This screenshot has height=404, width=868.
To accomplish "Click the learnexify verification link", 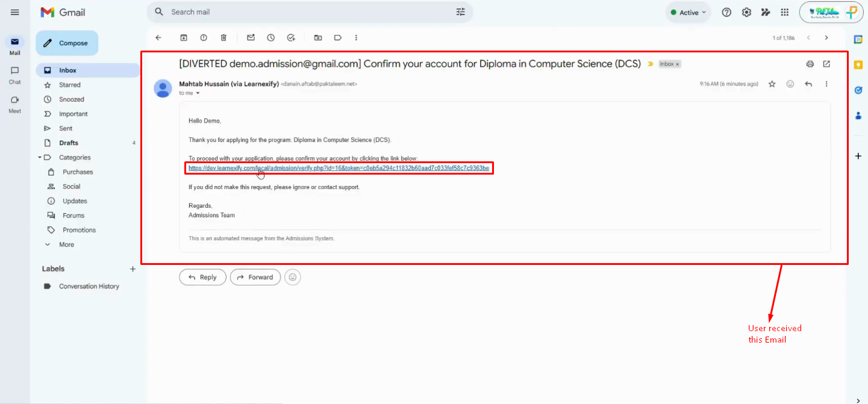I will [x=339, y=169].
